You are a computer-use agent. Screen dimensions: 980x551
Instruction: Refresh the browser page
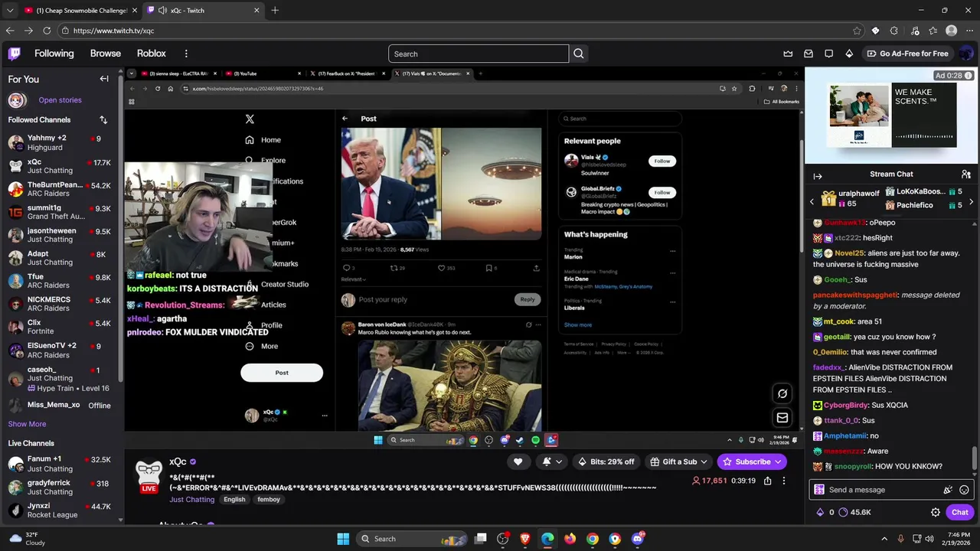(47, 31)
